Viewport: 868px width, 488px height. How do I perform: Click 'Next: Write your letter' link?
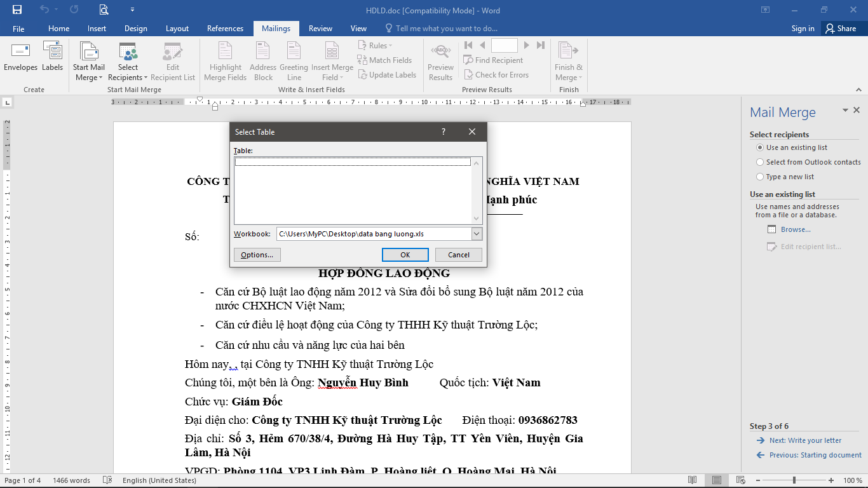(x=805, y=440)
